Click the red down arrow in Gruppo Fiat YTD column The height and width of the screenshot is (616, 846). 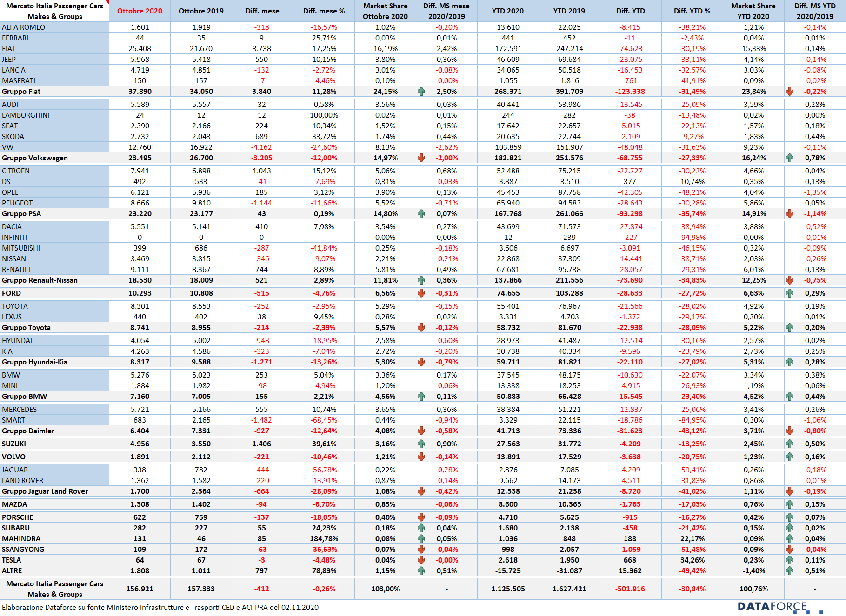[790, 92]
